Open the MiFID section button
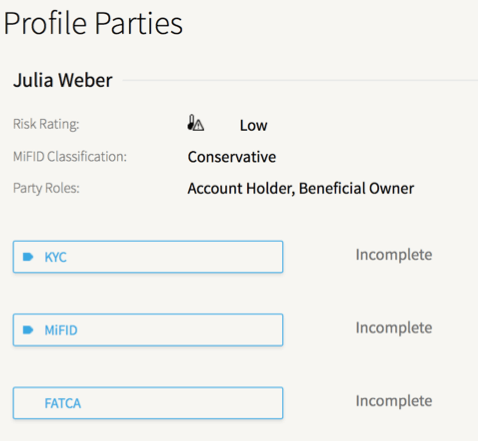 (x=148, y=330)
